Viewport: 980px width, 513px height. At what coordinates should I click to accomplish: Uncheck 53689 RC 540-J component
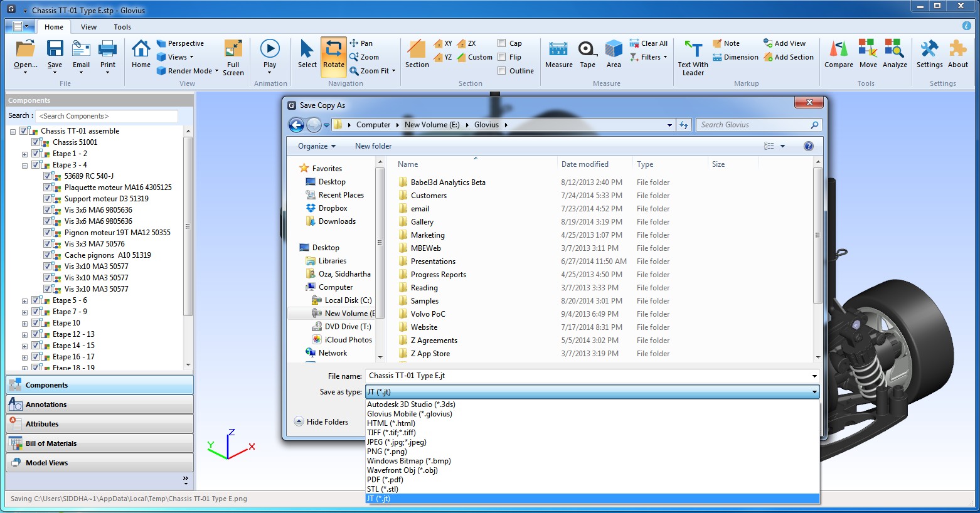click(x=48, y=176)
